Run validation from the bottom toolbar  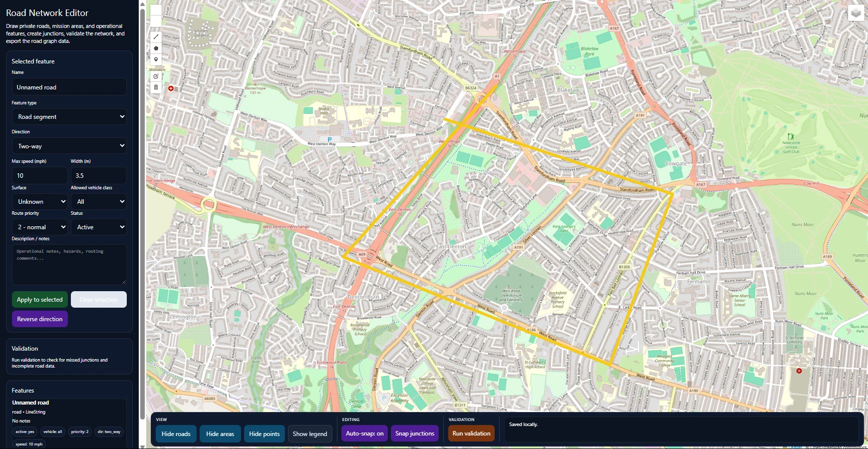tap(471, 434)
